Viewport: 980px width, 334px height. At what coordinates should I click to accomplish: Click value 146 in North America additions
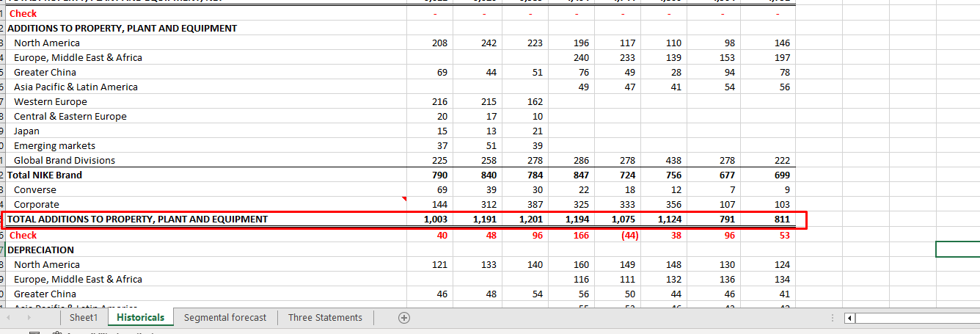tap(782, 43)
